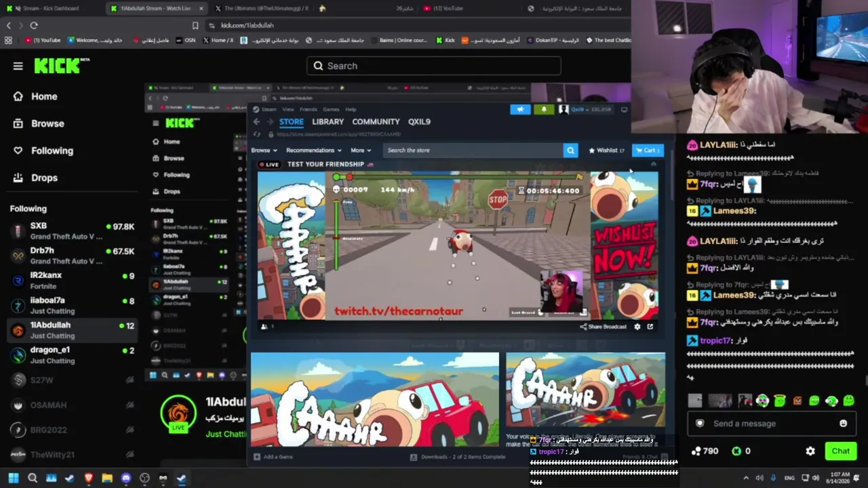Expand Steam Browse dropdown
This screenshot has height=488, width=868.
[x=264, y=150]
